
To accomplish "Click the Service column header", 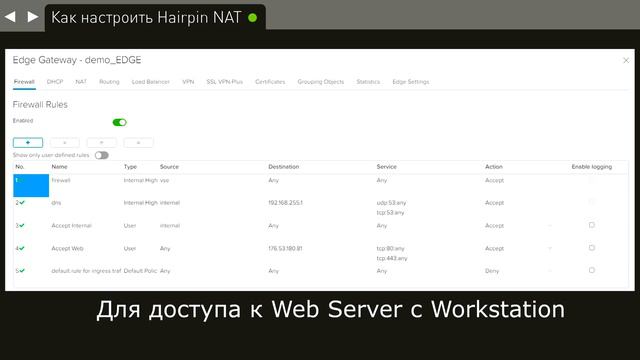I will click(x=387, y=167).
